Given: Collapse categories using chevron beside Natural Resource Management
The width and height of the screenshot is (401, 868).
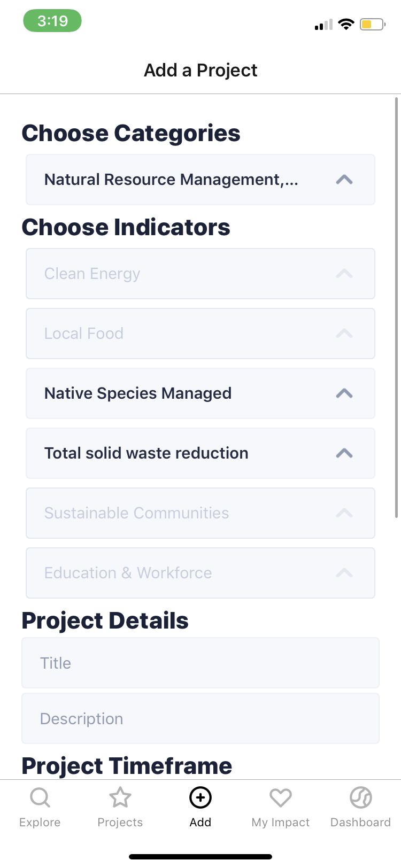Looking at the screenshot, I should pyautogui.click(x=344, y=180).
